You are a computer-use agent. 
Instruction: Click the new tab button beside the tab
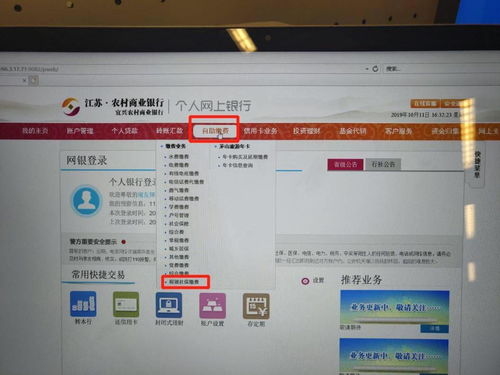34,80
